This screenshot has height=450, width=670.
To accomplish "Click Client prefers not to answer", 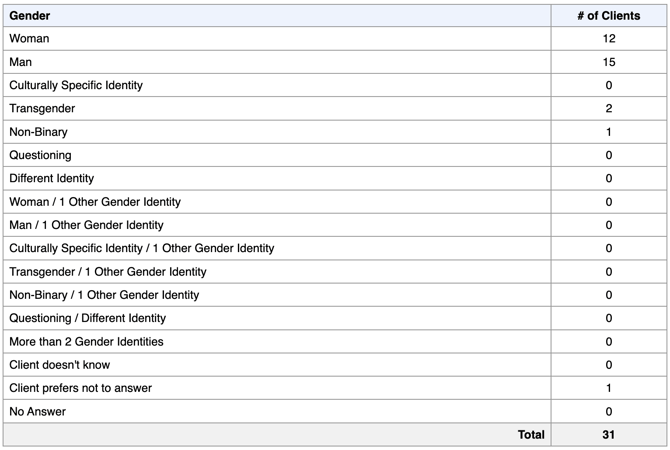I will [x=80, y=388].
